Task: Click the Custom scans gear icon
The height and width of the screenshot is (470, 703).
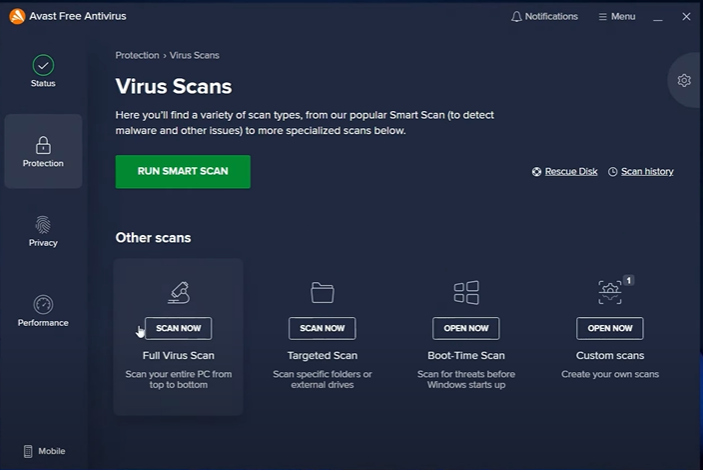Action: [x=610, y=292]
